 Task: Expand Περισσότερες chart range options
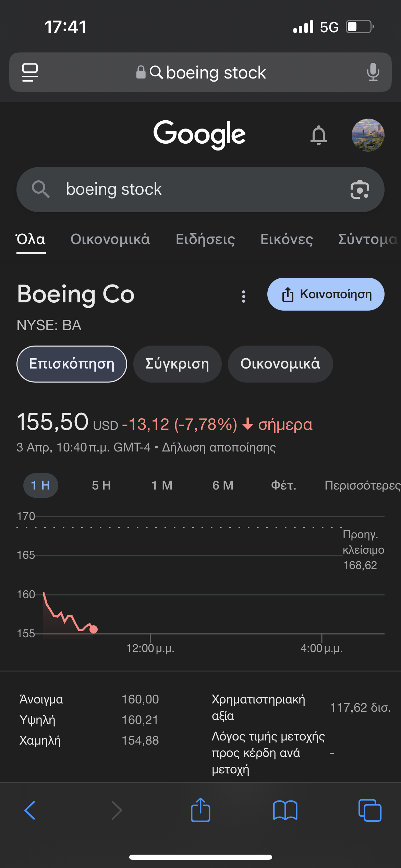click(x=362, y=485)
